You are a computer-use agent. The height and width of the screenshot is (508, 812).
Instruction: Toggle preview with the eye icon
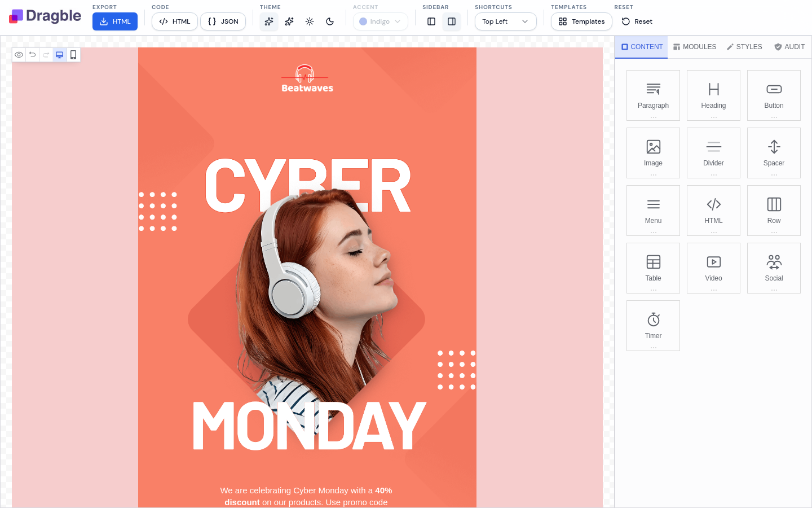tap(19, 55)
